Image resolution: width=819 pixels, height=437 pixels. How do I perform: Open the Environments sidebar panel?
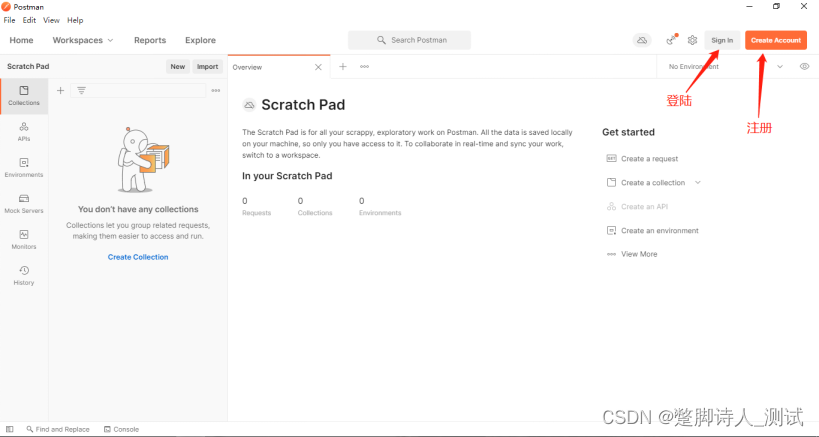(x=24, y=168)
